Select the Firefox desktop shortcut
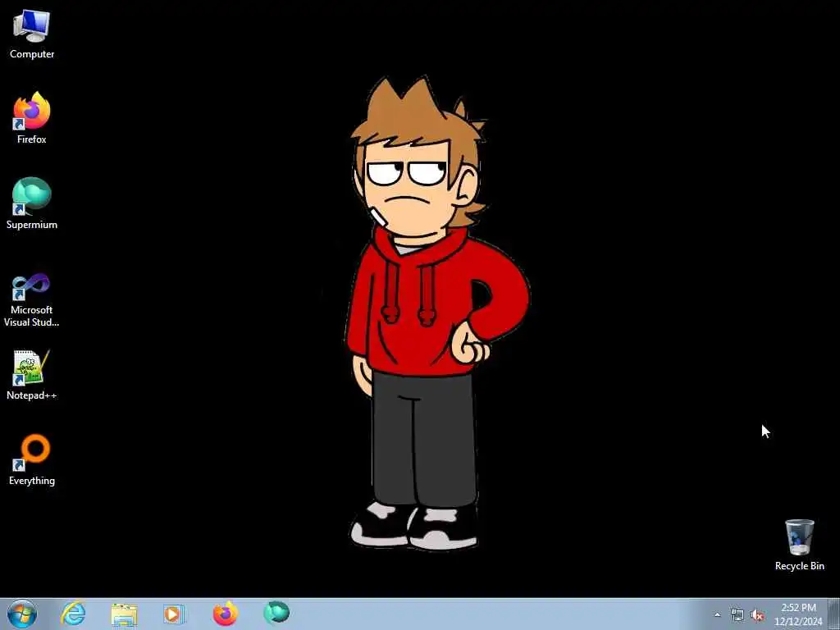840x630 pixels. (x=32, y=118)
